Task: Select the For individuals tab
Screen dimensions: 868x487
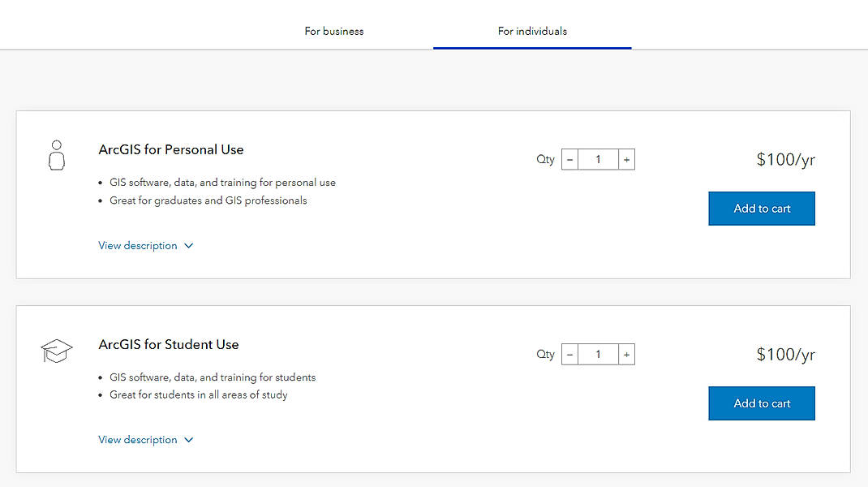Action: (x=532, y=31)
